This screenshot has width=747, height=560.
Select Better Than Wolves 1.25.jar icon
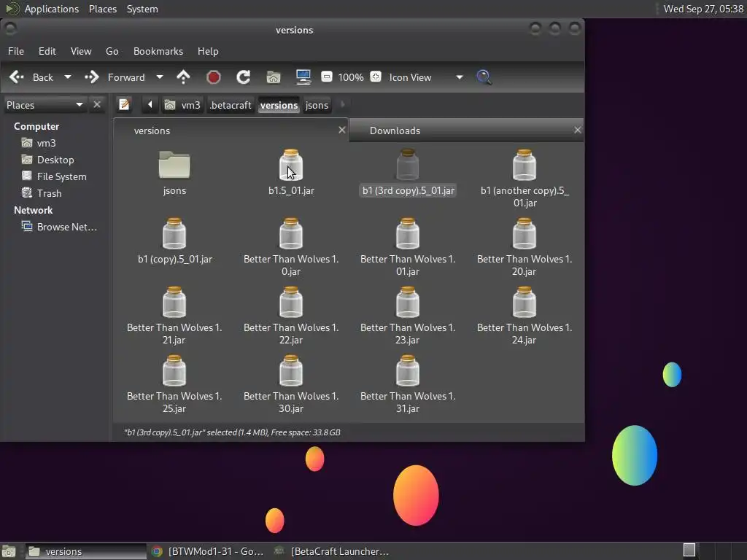pyautogui.click(x=174, y=370)
